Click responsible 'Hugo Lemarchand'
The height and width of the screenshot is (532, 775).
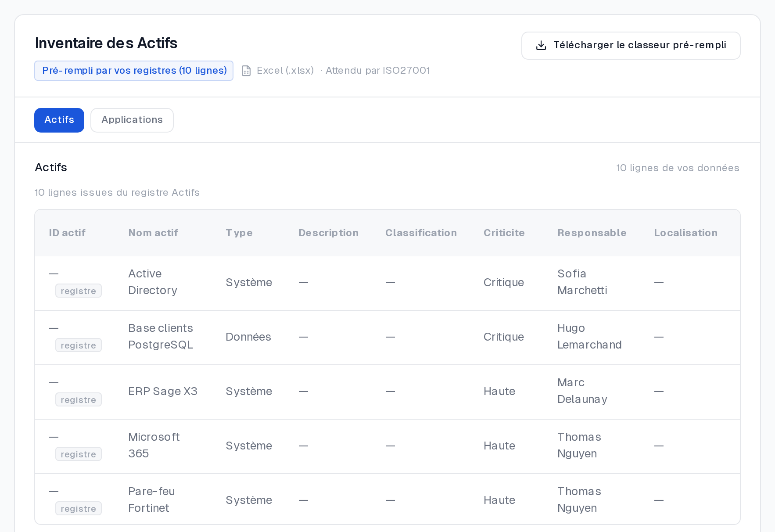point(589,336)
